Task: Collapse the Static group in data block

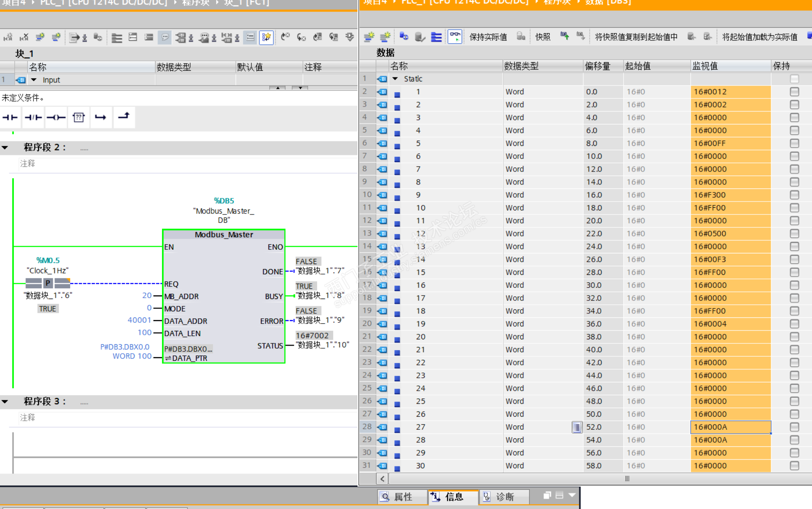Action: point(395,79)
